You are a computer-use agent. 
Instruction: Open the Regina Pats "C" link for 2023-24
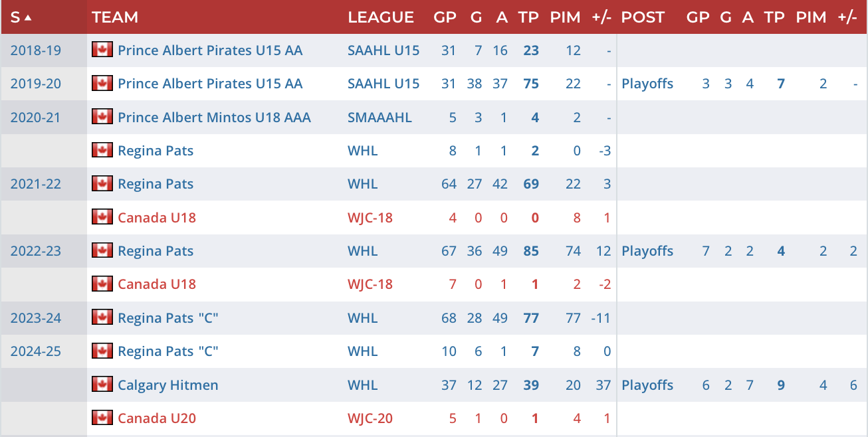click(168, 318)
